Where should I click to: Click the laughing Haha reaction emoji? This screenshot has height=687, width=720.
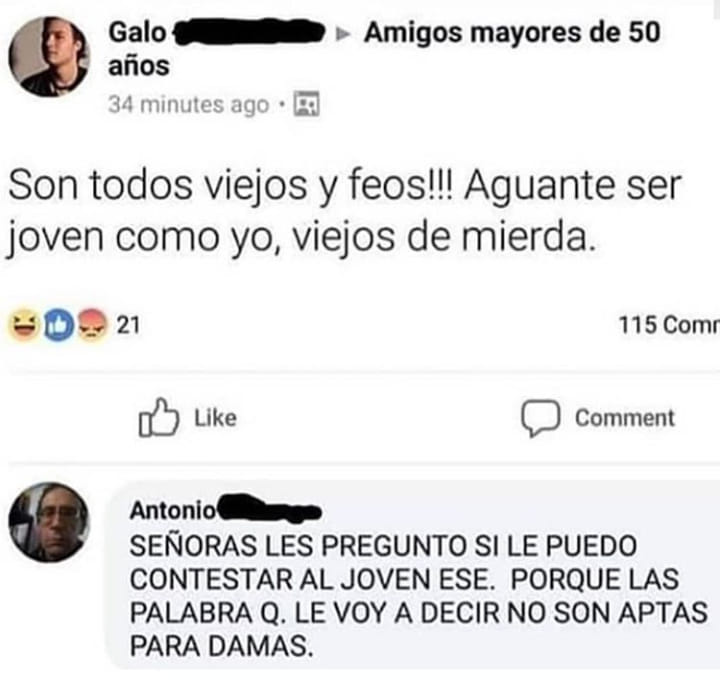[x=24, y=326]
